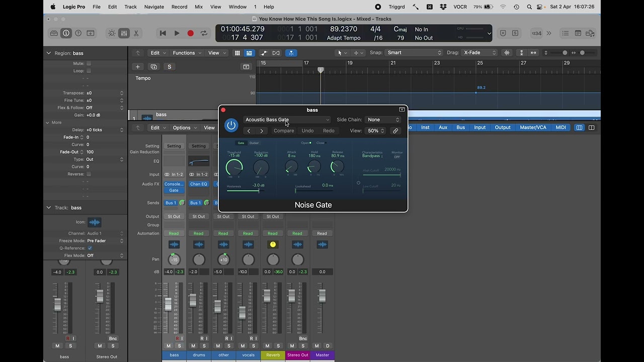Select next plug-in setting arrow
644x362 pixels.
pos(262,131)
